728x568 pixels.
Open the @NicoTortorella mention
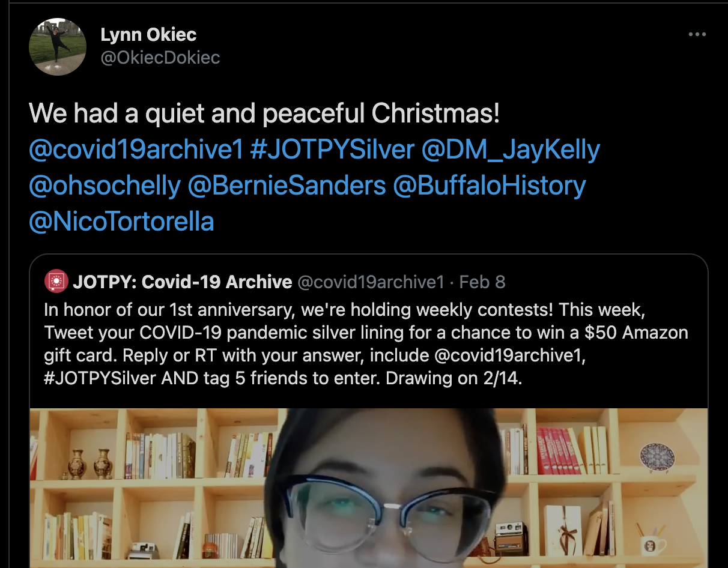click(121, 222)
